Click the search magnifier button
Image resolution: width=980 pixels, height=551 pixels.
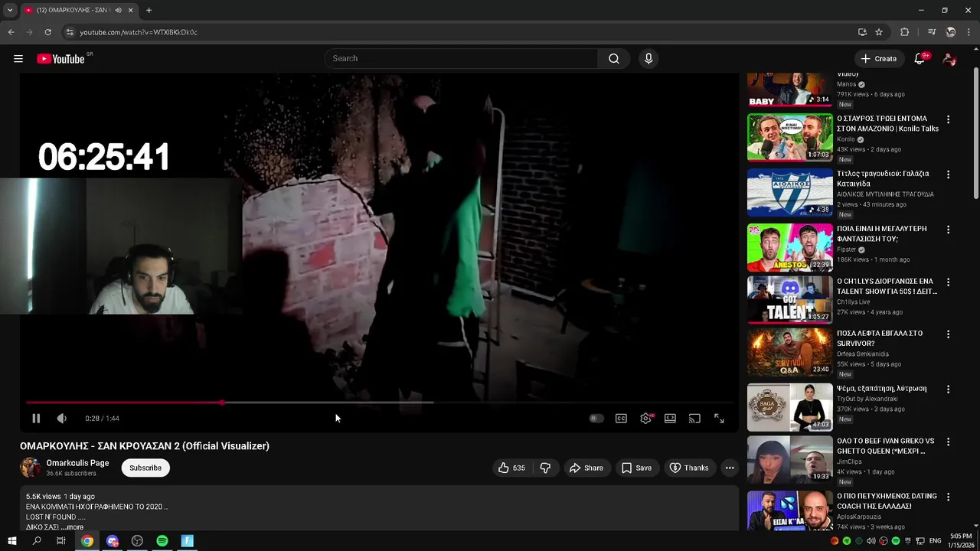point(613,59)
